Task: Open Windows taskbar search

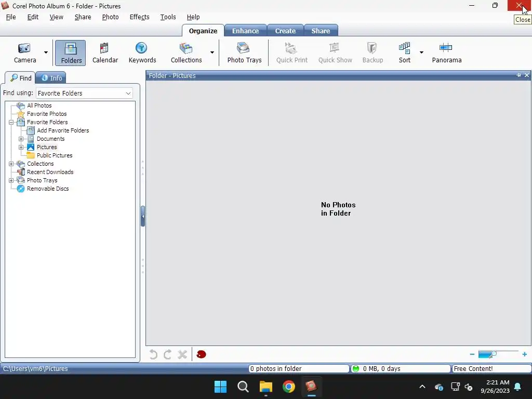Action: pyautogui.click(x=243, y=387)
